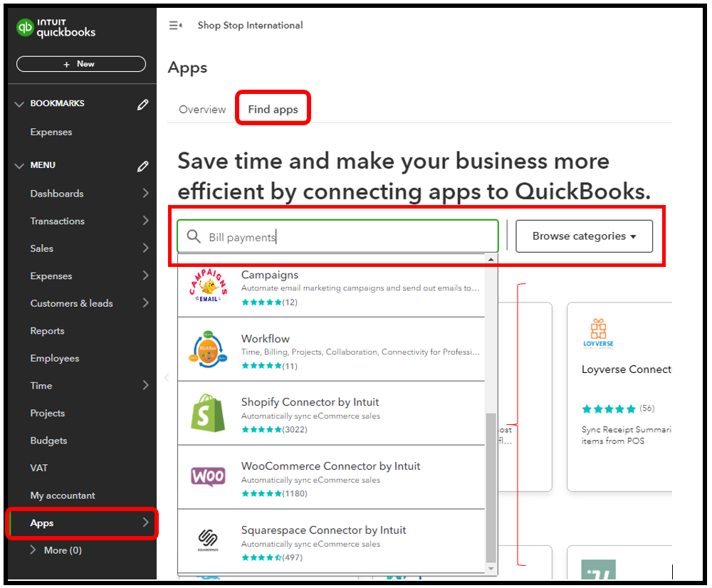
Task: Click the edit pencil next to BOOKMARKS
Action: click(x=142, y=103)
